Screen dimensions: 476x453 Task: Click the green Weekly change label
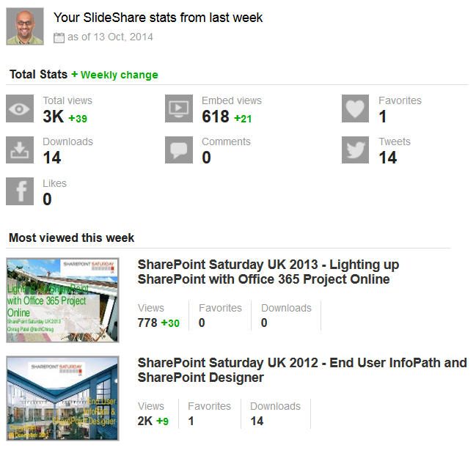click(x=114, y=75)
